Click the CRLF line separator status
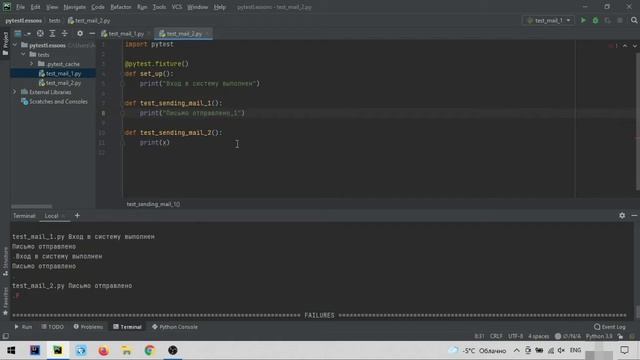Screen dimensions: 640x360 click(496, 336)
